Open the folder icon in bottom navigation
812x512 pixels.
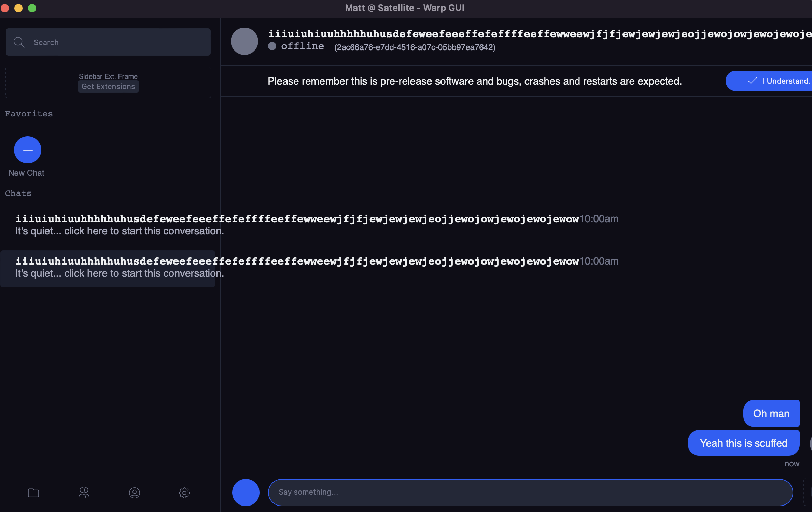(x=33, y=493)
